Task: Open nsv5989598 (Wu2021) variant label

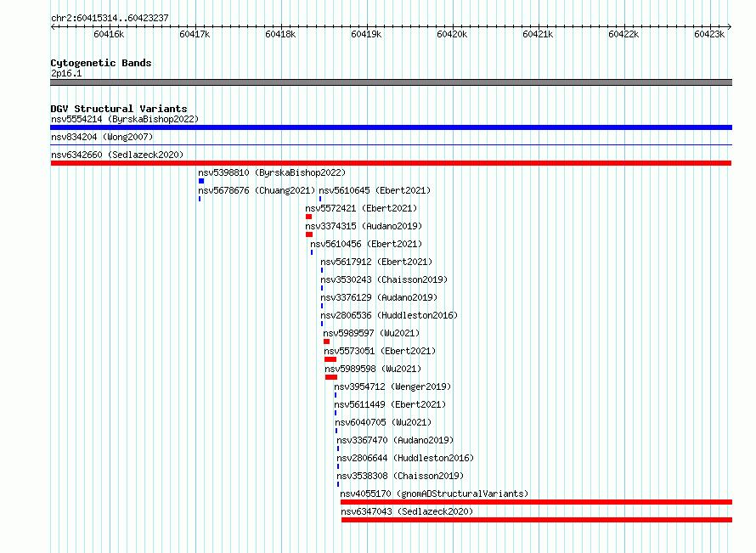Action: pos(373,369)
